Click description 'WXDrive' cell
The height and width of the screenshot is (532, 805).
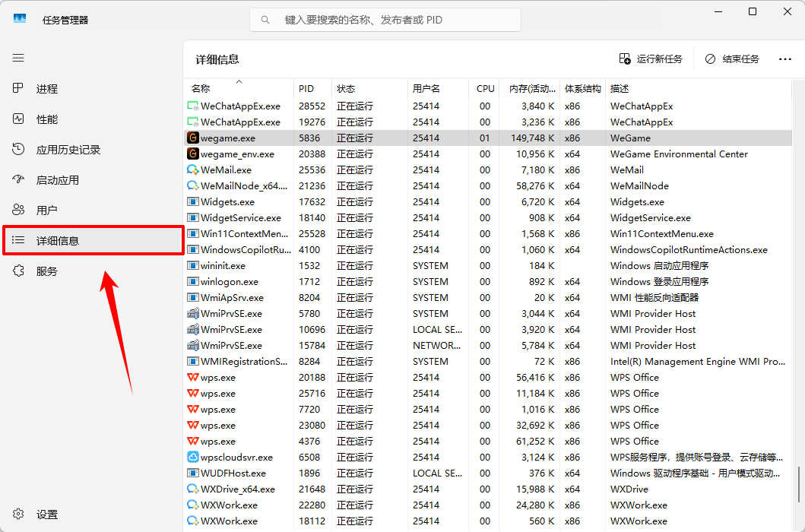pos(629,489)
